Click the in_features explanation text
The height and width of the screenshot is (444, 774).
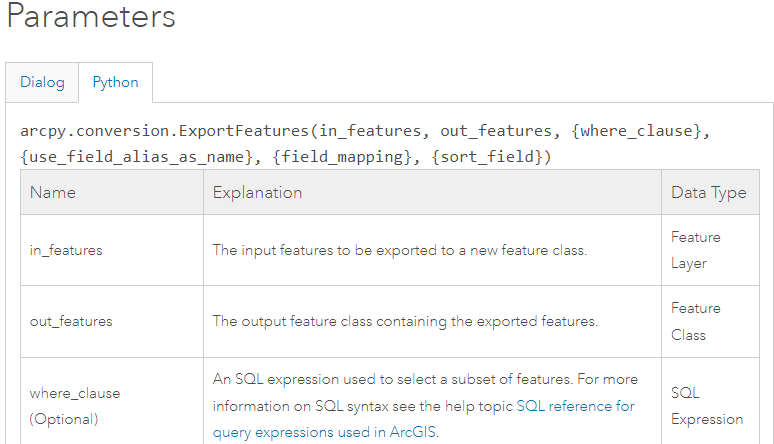(400, 250)
